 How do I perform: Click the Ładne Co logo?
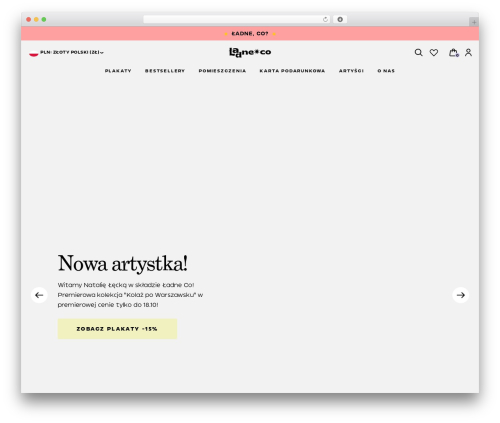pyautogui.click(x=250, y=52)
